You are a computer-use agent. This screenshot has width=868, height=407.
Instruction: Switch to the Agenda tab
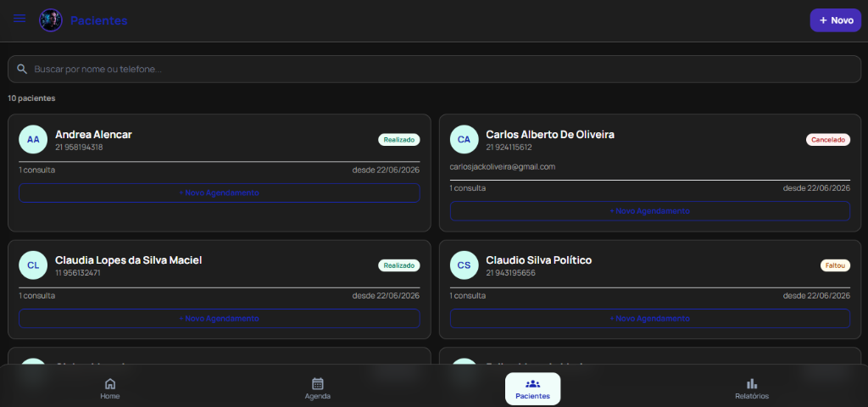(x=318, y=388)
